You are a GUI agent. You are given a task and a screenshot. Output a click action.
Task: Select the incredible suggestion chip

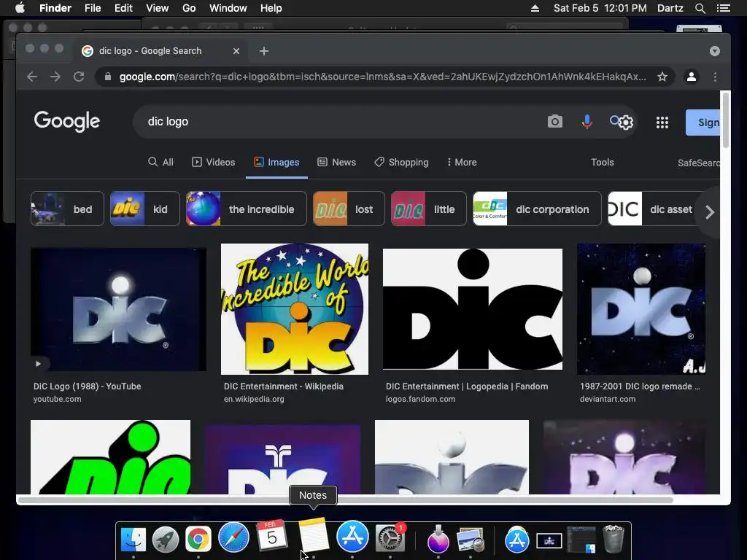(x=247, y=209)
